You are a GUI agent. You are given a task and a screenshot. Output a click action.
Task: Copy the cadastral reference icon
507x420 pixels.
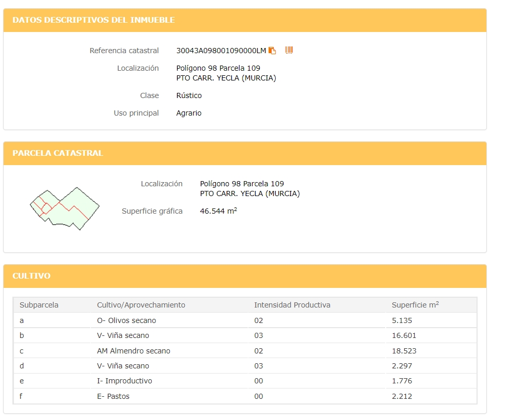(272, 51)
